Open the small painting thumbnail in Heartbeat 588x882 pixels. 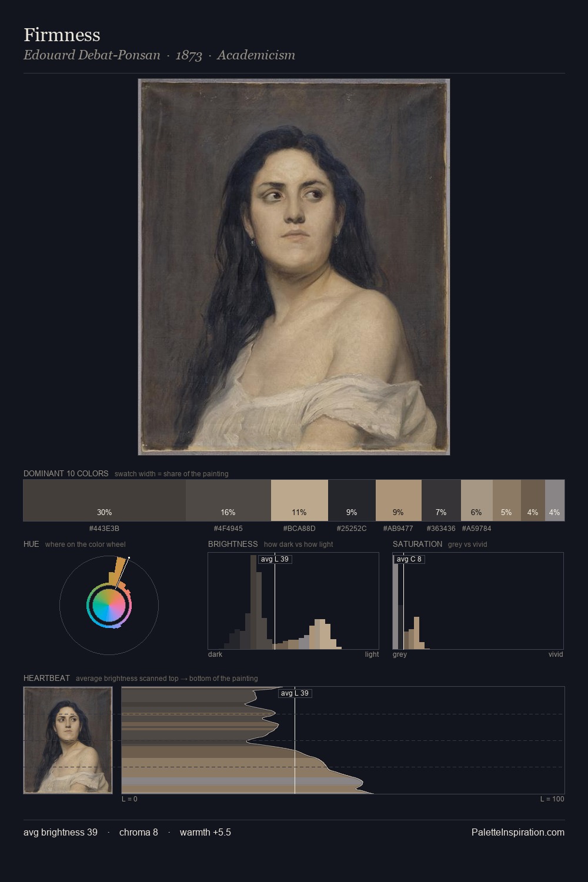pyautogui.click(x=68, y=740)
